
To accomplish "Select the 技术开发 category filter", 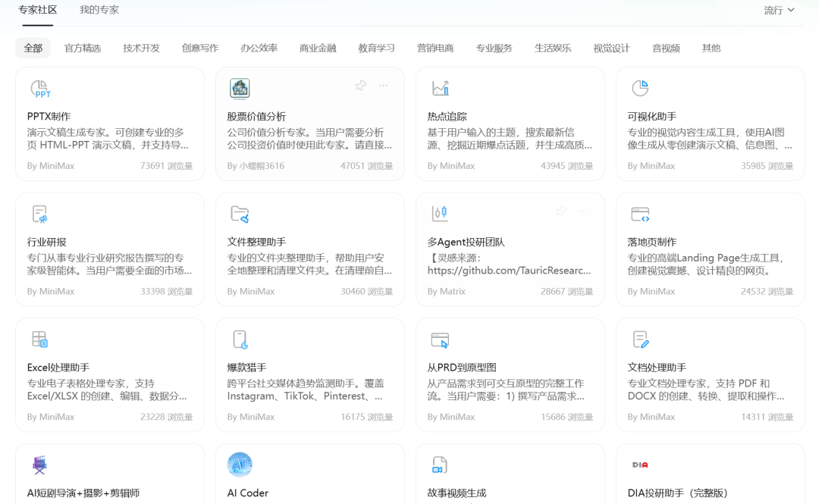I will click(140, 47).
